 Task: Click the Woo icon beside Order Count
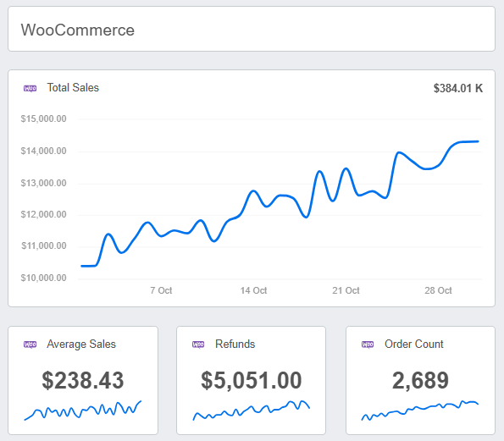(x=368, y=345)
